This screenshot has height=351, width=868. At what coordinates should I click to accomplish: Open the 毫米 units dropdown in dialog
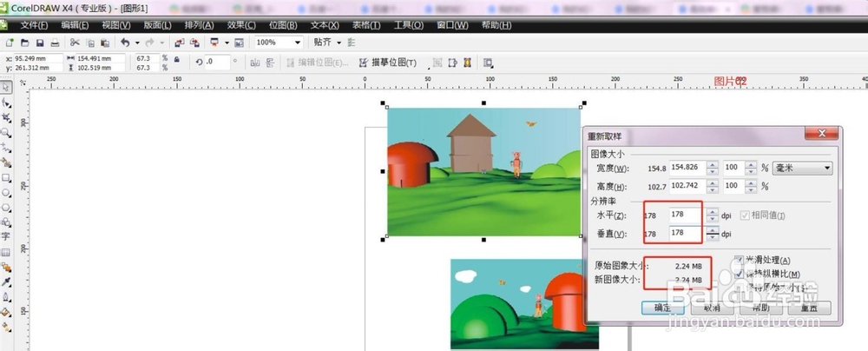coord(802,168)
